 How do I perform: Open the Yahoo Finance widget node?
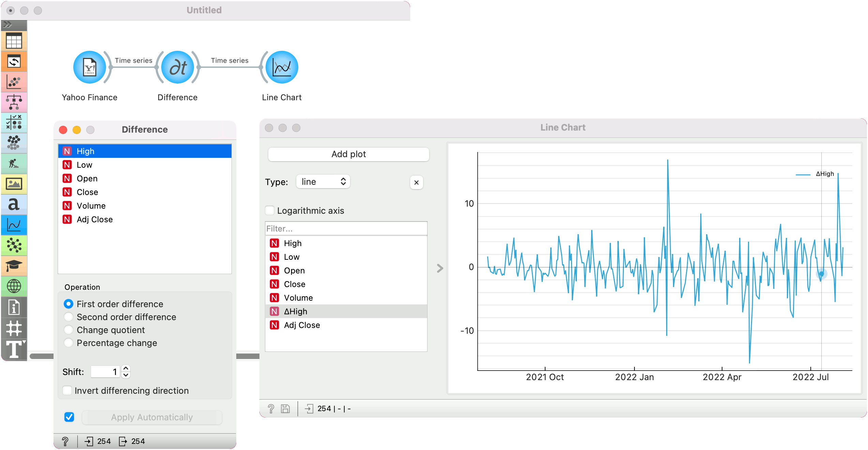click(x=90, y=67)
